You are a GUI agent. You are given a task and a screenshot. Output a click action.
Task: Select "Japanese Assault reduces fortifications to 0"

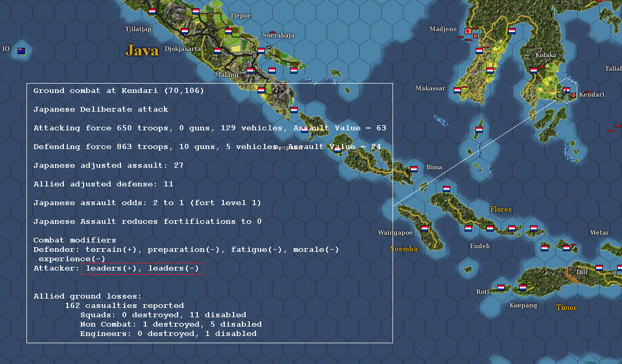click(147, 221)
